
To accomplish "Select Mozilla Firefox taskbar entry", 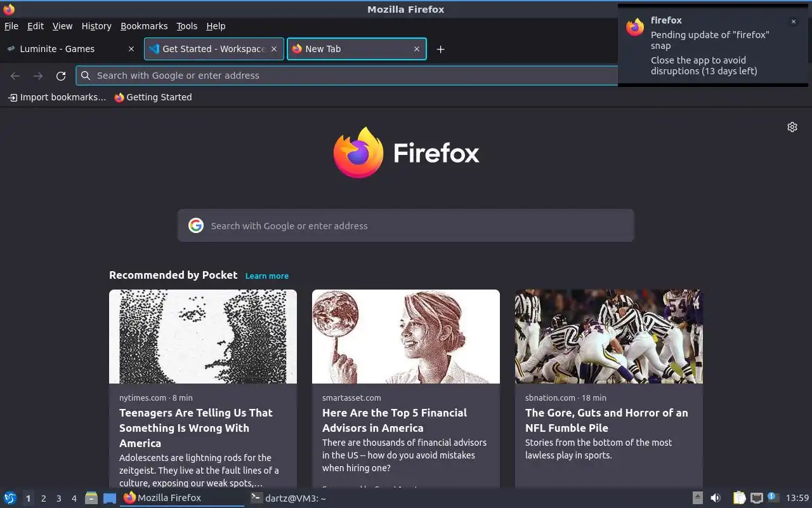I will (182, 498).
